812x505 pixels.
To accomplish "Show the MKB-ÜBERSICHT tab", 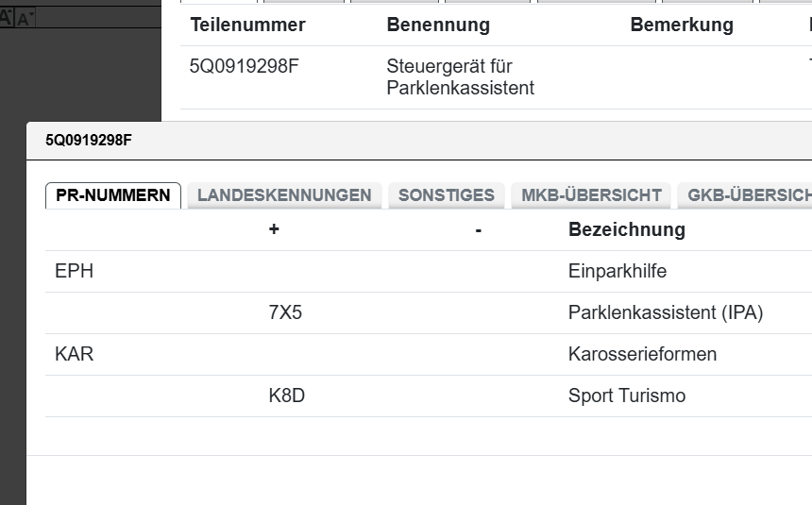I will tap(591, 195).
